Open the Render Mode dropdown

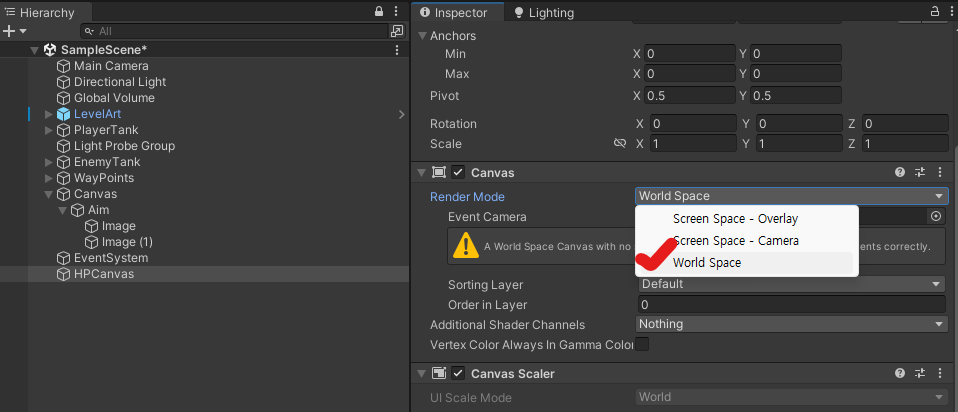coord(792,196)
